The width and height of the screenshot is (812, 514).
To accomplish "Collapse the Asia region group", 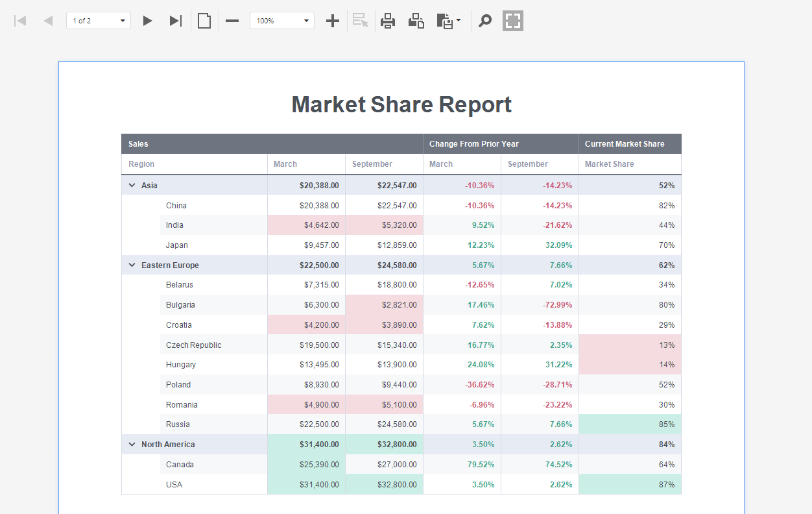I will pos(132,185).
